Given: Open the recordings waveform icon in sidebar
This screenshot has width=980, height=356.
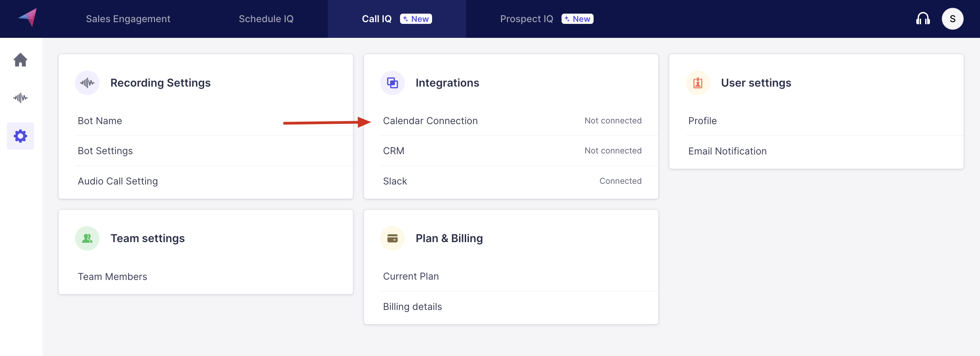Looking at the screenshot, I should (20, 98).
